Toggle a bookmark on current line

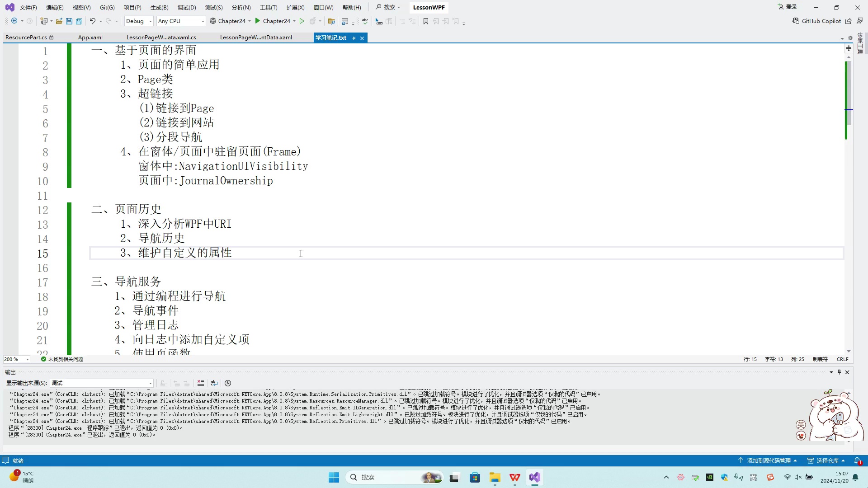click(x=425, y=21)
